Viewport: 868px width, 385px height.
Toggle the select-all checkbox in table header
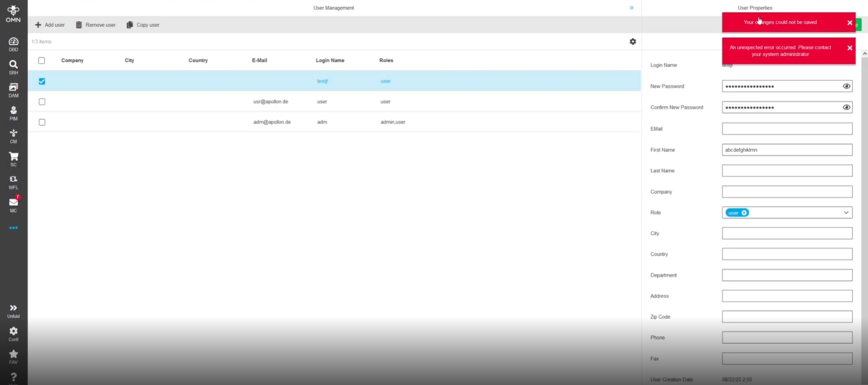tap(42, 61)
